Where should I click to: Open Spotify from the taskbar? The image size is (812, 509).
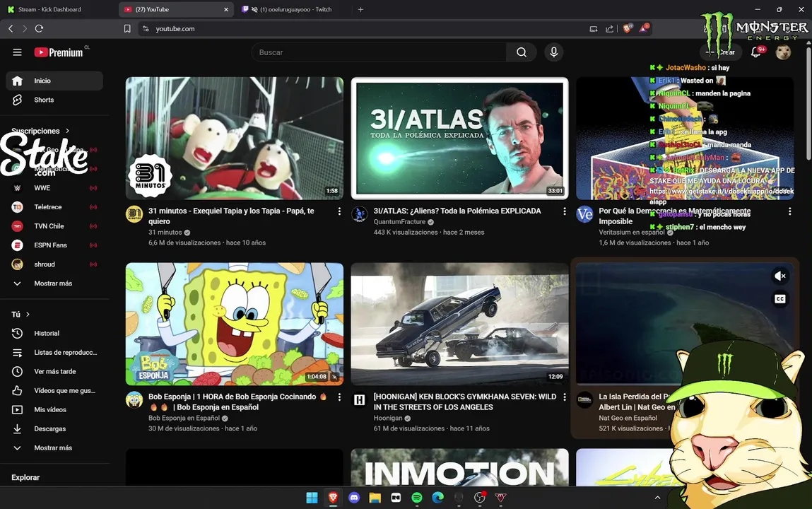417,498
